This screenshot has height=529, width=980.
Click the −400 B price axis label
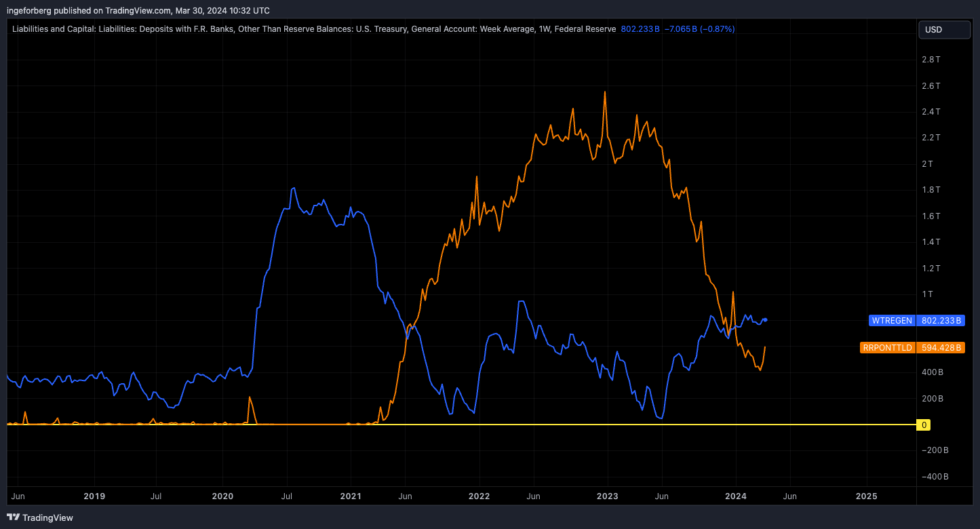point(935,477)
